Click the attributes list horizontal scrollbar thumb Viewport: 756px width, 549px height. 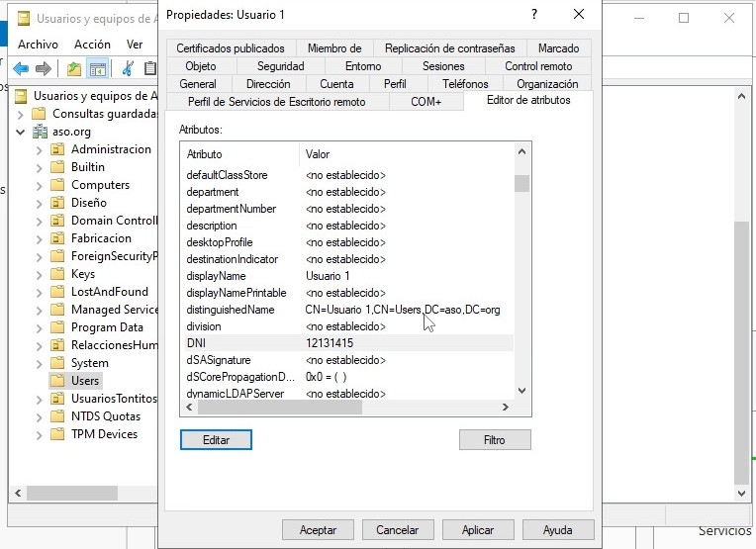[280, 407]
